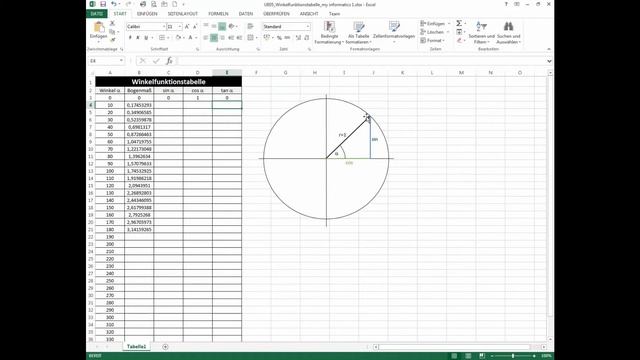
Task: Open Zellenformatvorlagen gallery
Action: click(394, 32)
